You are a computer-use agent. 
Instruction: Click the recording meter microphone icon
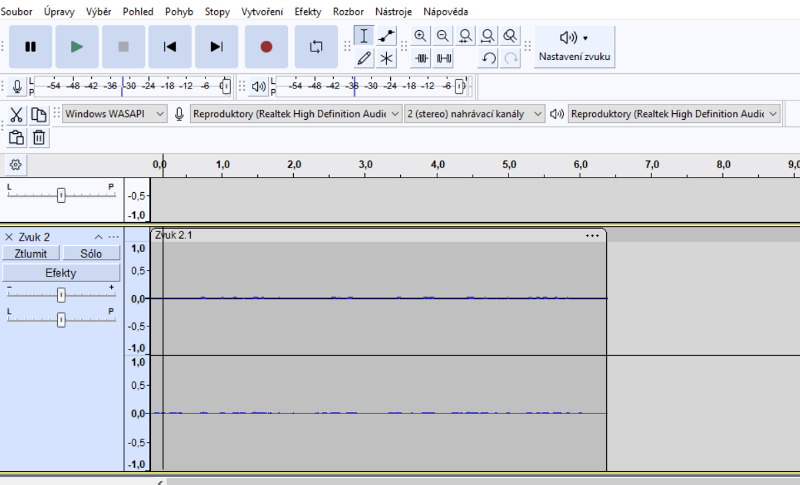[x=17, y=86]
